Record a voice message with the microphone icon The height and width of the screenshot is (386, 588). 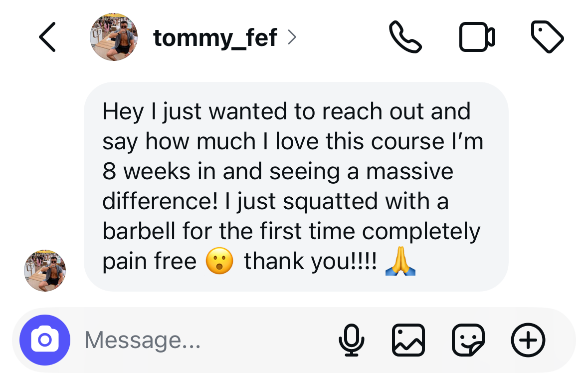(352, 340)
